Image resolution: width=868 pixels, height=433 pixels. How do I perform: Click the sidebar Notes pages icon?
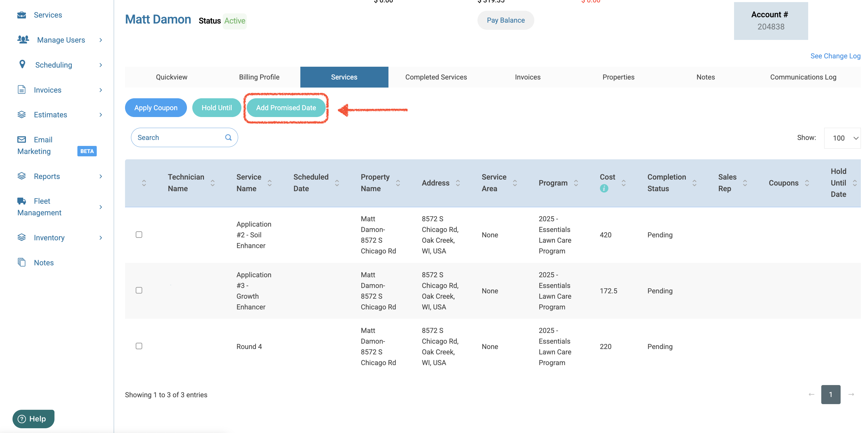(21, 262)
